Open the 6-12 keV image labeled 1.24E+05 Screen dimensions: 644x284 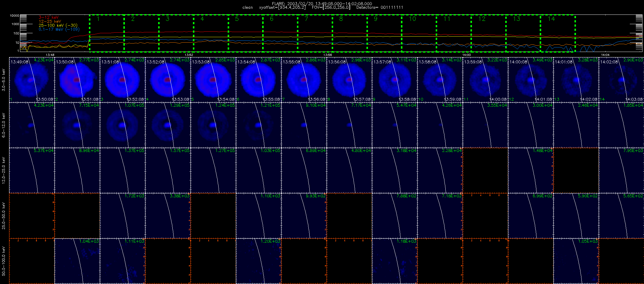[x=213, y=125]
